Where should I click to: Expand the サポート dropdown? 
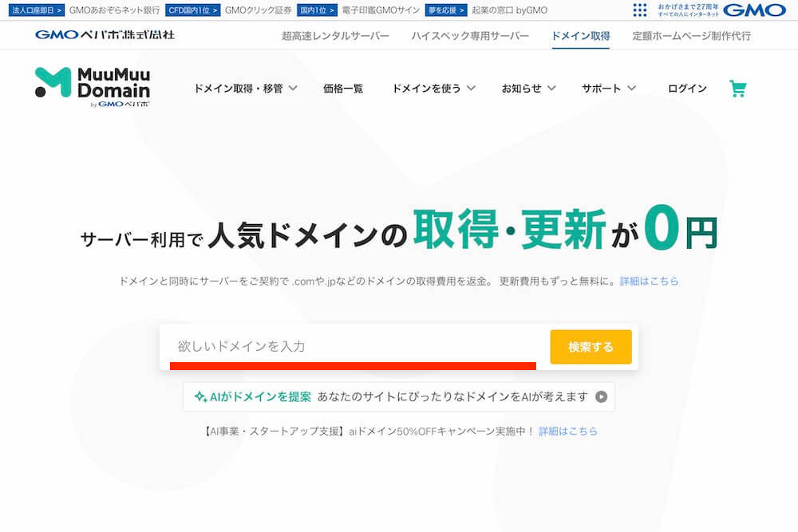coord(608,89)
